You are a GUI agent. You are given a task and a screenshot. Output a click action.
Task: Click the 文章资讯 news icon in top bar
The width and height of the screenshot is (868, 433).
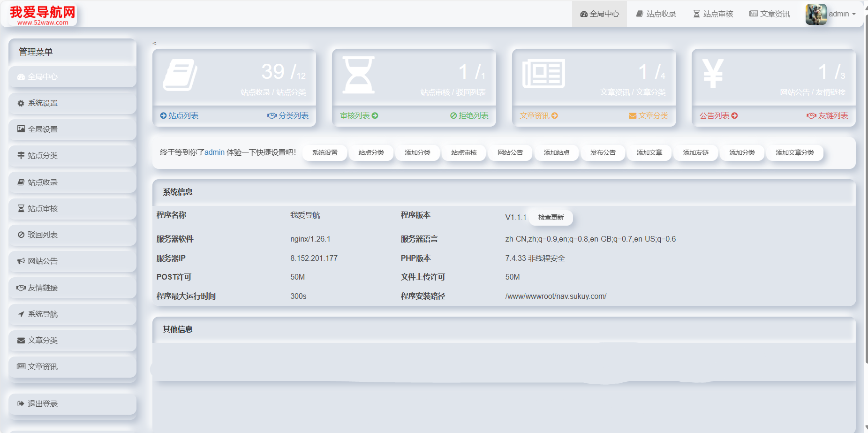tap(754, 14)
